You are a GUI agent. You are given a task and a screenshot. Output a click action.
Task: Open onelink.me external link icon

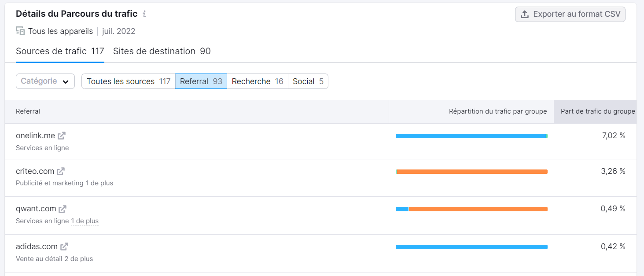(62, 136)
